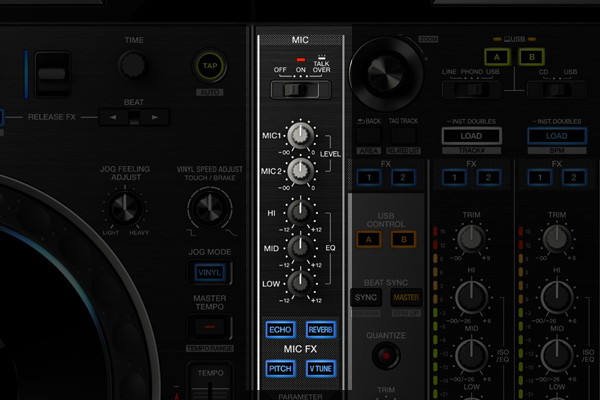Click the BACK button
600x400 pixels.
click(x=369, y=136)
